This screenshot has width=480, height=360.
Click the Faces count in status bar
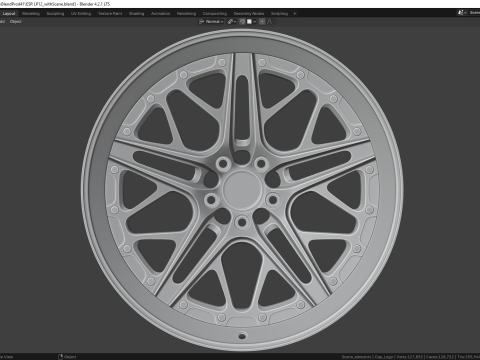[x=440, y=357]
